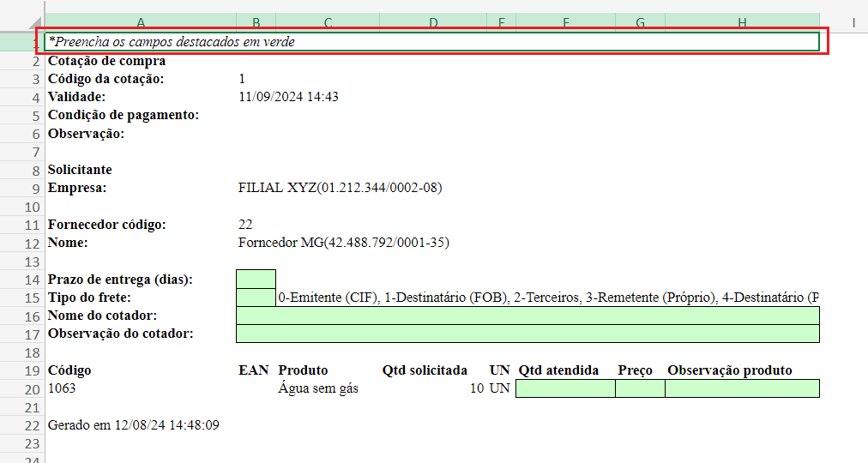Click the Nome do cotador green field
Viewport: 868px width, 463px height.
[527, 316]
